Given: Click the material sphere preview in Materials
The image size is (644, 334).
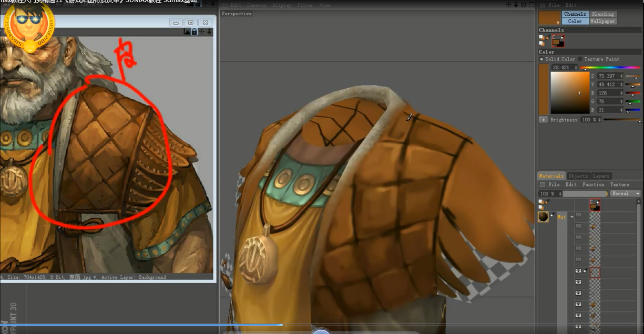Looking at the screenshot, I should pos(543,217).
